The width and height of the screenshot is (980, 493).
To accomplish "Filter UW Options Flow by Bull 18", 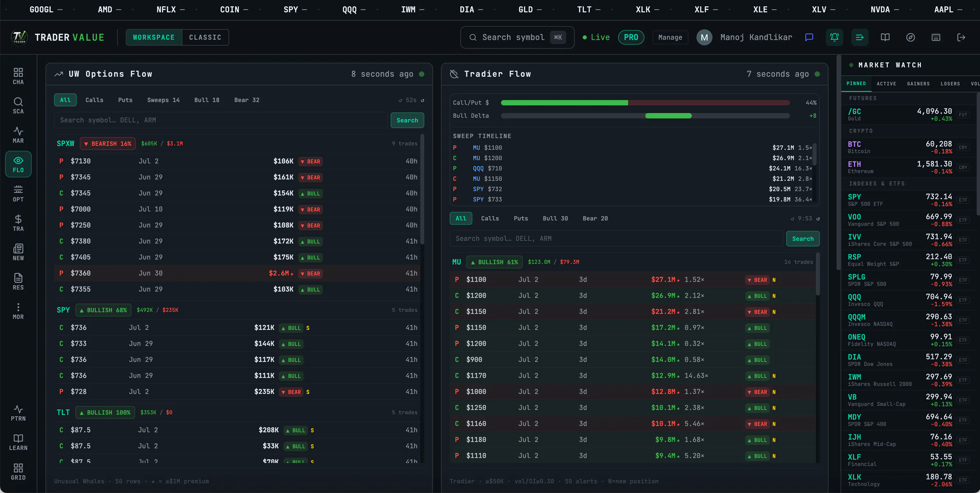I will tap(206, 100).
